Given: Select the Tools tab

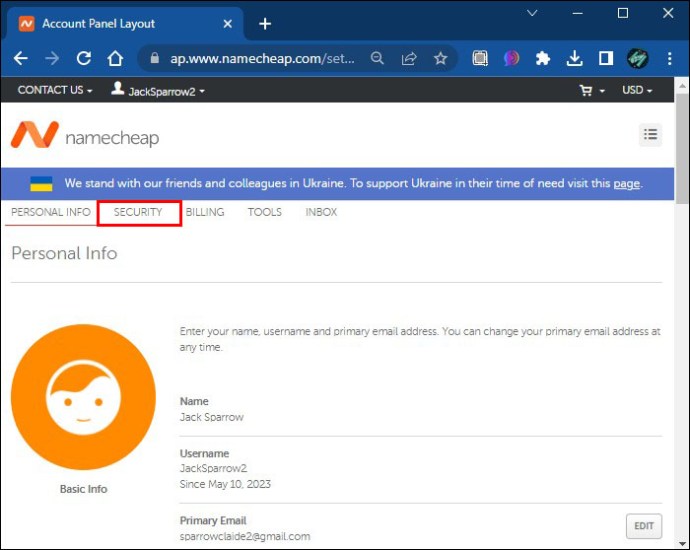Looking at the screenshot, I should click(265, 212).
